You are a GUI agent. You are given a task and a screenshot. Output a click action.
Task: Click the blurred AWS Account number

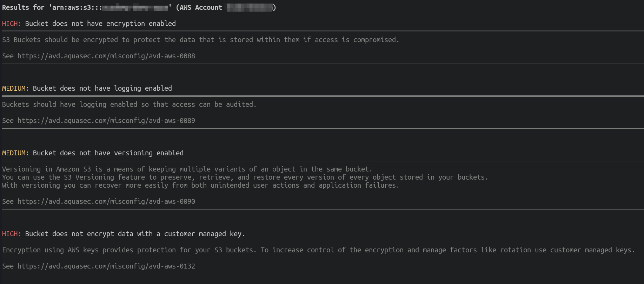pyautogui.click(x=250, y=8)
